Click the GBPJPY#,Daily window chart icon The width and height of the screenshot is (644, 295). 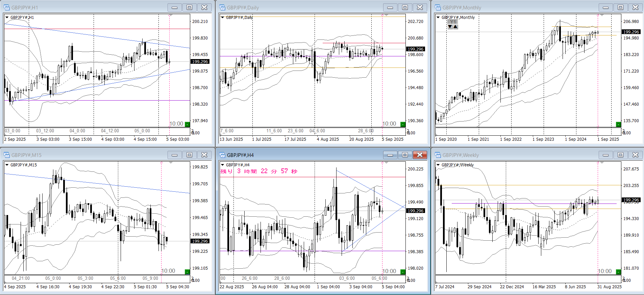[222, 7]
